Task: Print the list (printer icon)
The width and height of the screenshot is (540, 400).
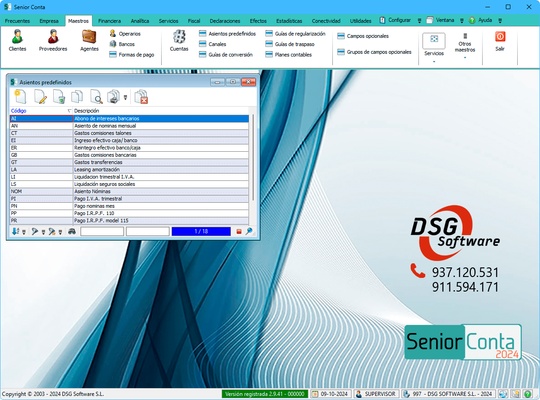Action: (114, 96)
